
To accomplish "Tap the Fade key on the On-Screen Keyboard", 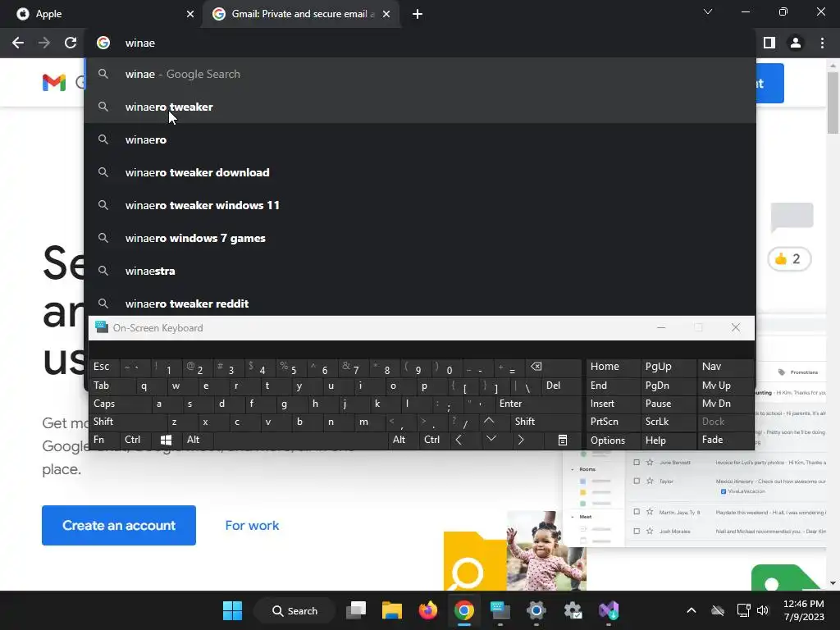I will [725, 440].
